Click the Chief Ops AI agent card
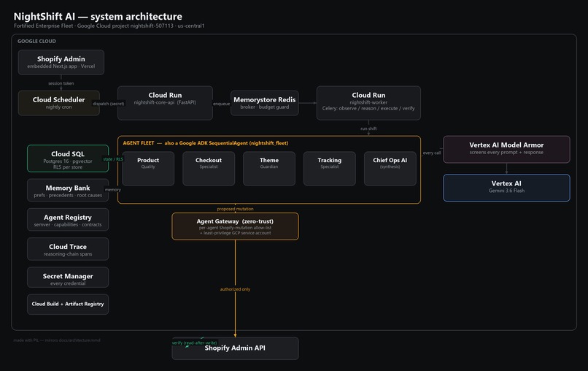 pyautogui.click(x=390, y=169)
